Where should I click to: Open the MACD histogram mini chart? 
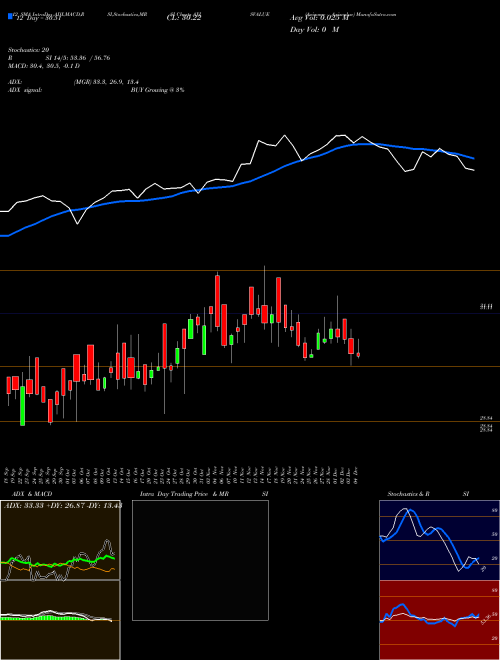60,620
